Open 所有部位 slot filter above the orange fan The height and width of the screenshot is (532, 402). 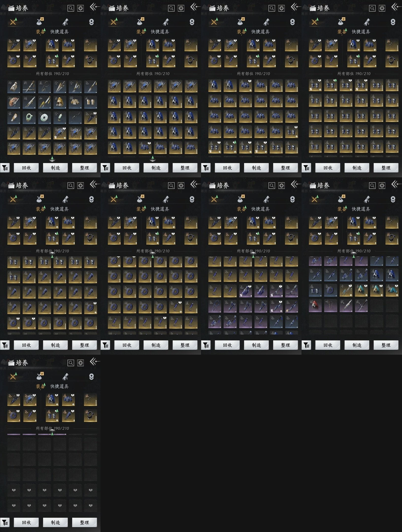52,74
